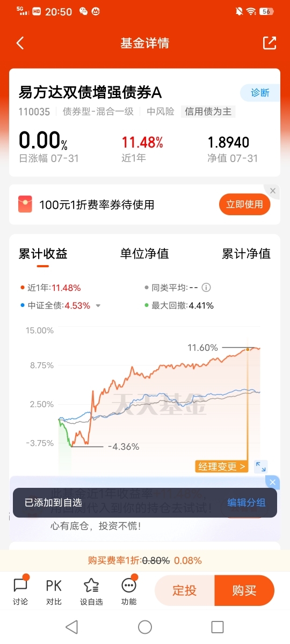Tap the 购买 buy button

[x=244, y=591]
